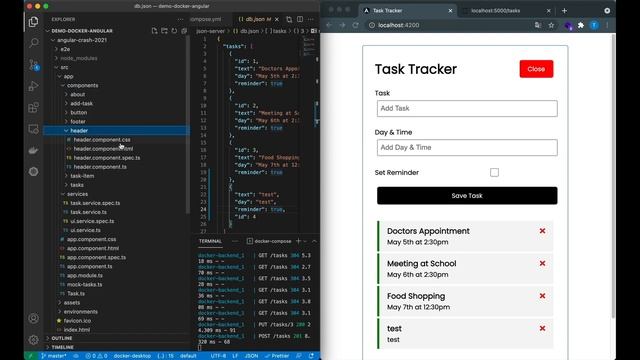Switch to the Task Tracker browser tab
640x360 pixels.
click(408, 11)
